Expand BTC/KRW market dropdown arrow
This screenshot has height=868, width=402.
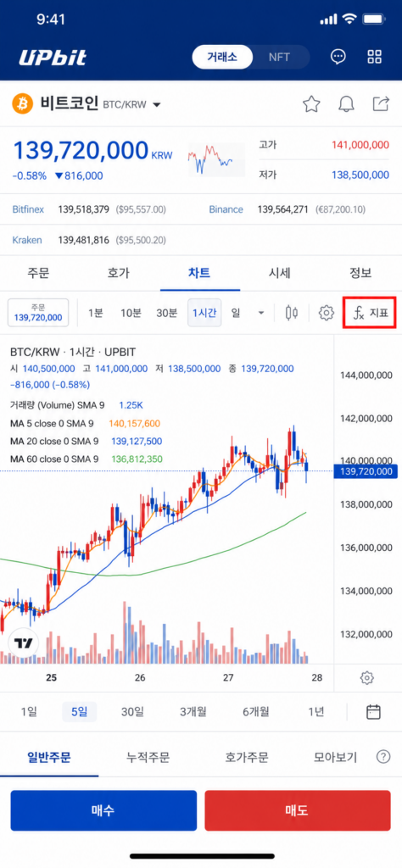(x=157, y=104)
